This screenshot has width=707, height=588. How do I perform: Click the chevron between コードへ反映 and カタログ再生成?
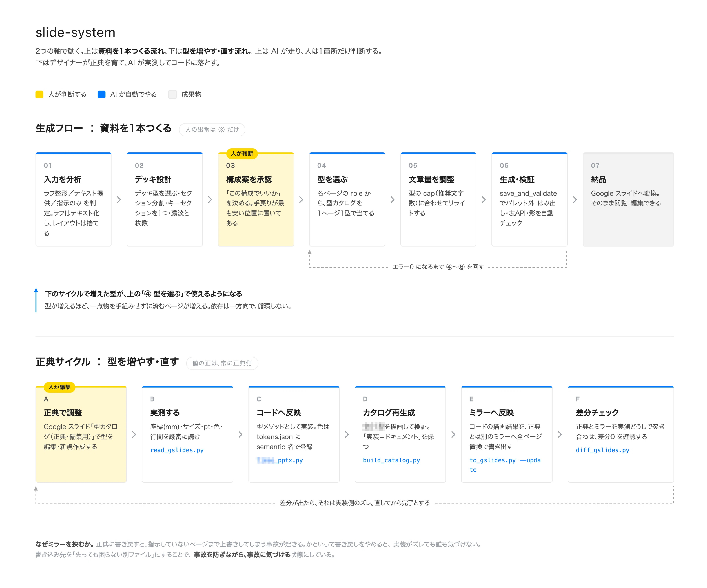[347, 434]
